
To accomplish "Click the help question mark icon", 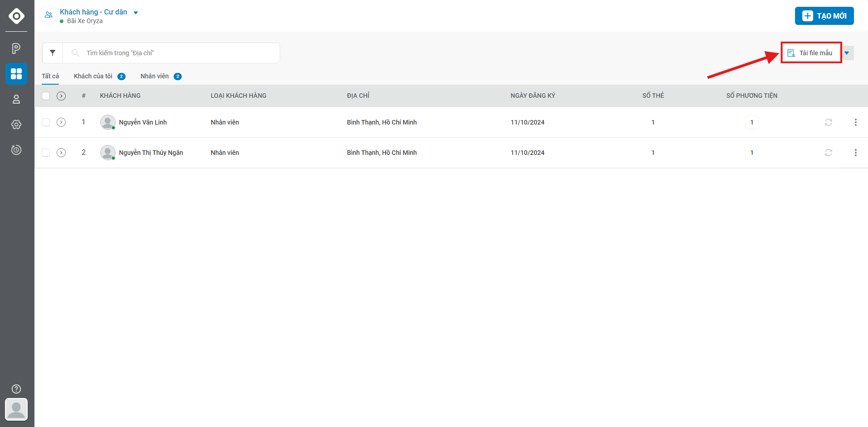I will tap(16, 389).
